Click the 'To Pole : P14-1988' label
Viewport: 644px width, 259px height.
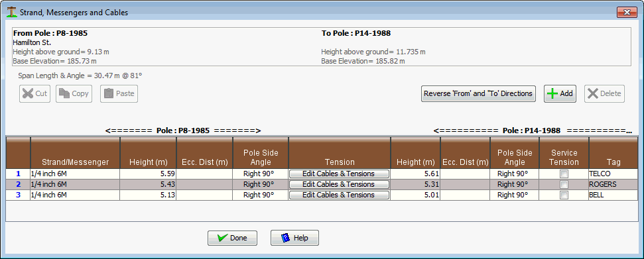click(355, 33)
